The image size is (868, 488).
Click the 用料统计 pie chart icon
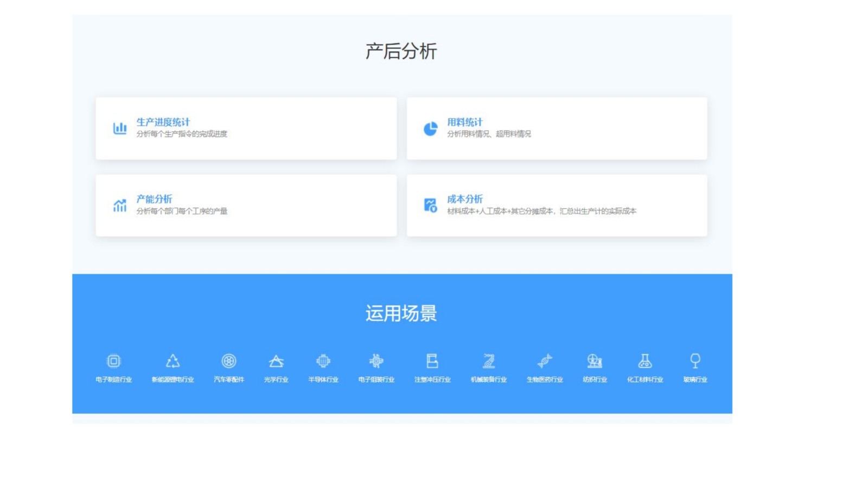(x=430, y=129)
